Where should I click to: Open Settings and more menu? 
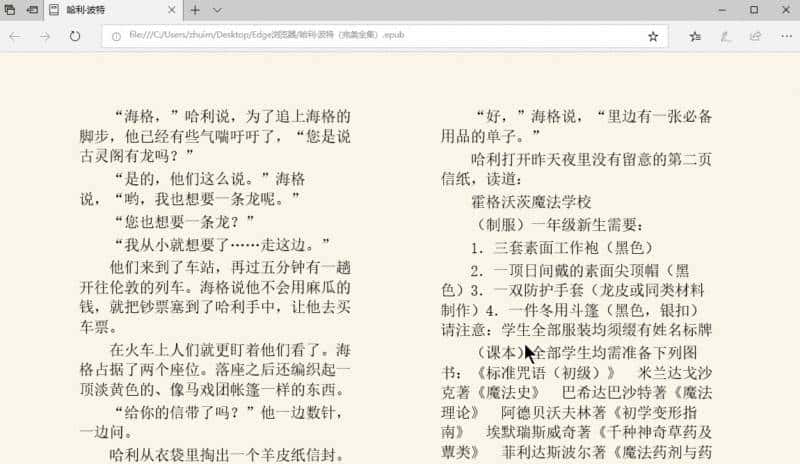click(786, 36)
